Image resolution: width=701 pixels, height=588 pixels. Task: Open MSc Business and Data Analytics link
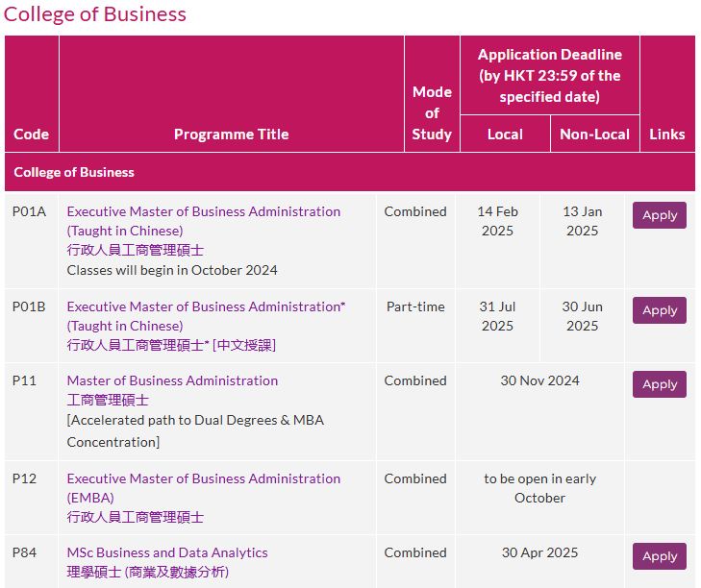[167, 552]
